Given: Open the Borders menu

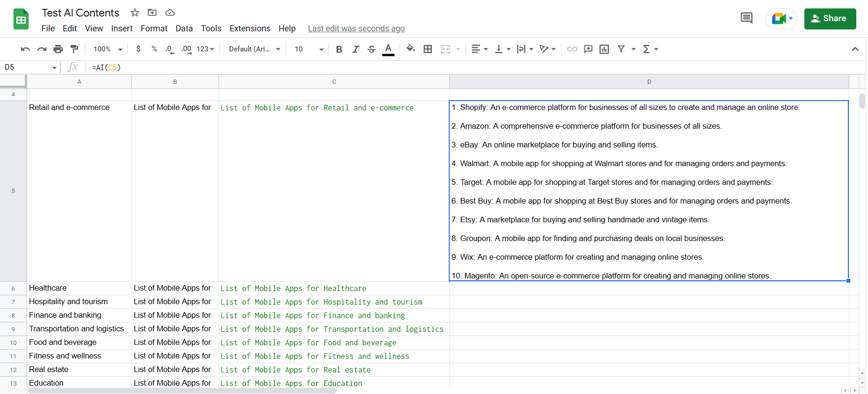Looking at the screenshot, I should (x=428, y=49).
